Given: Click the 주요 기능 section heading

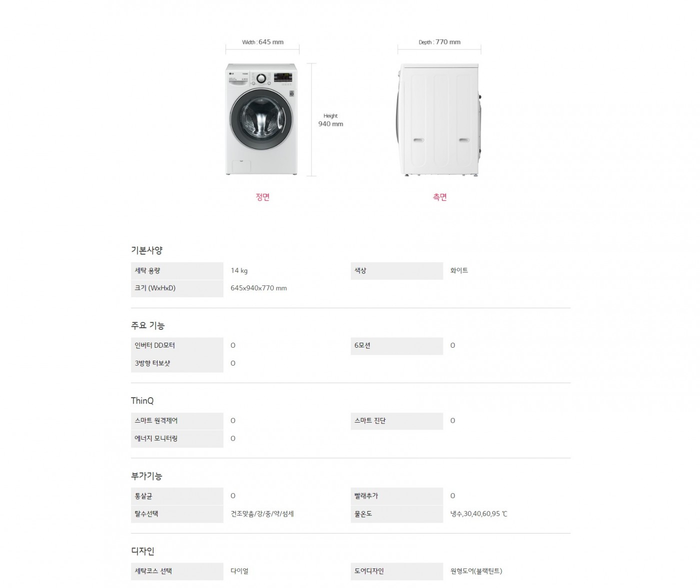Looking at the screenshot, I should tap(147, 326).
